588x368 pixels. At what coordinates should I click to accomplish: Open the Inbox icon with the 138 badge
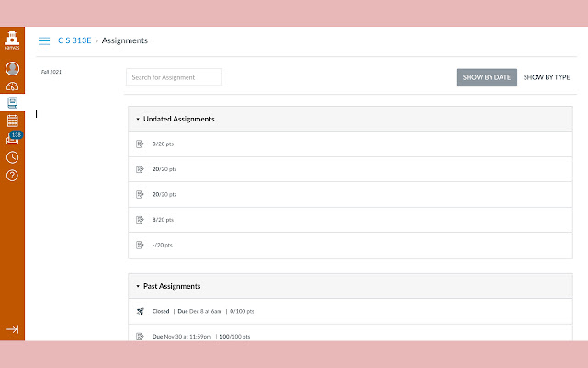pyautogui.click(x=14, y=138)
